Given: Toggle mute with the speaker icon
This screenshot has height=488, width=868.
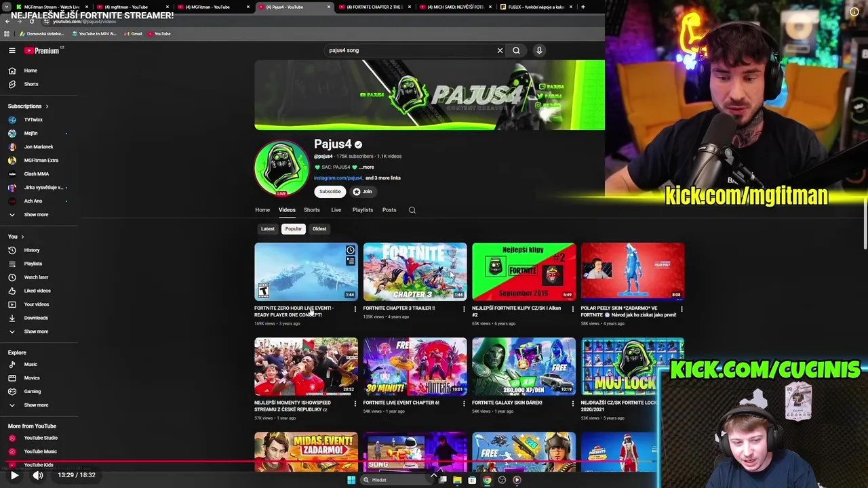Looking at the screenshot, I should tap(38, 475).
